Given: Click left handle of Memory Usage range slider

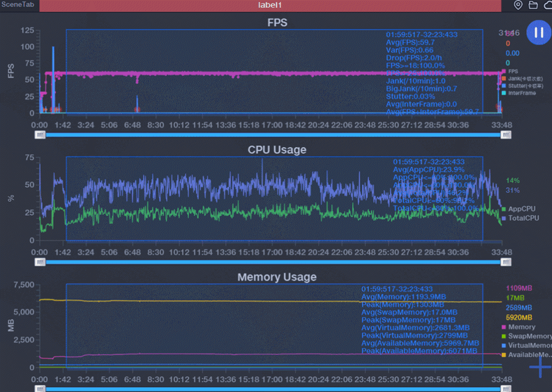Looking at the screenshot, I should pos(40,389).
